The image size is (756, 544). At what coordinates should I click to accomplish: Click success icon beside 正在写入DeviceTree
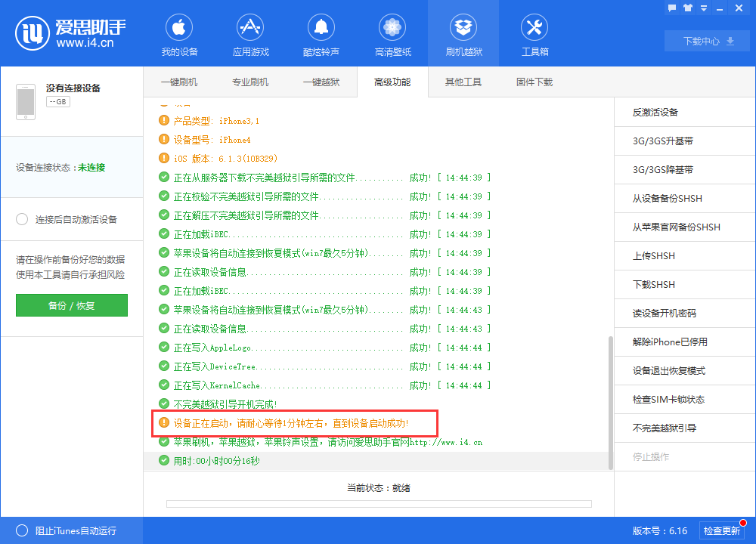click(164, 366)
